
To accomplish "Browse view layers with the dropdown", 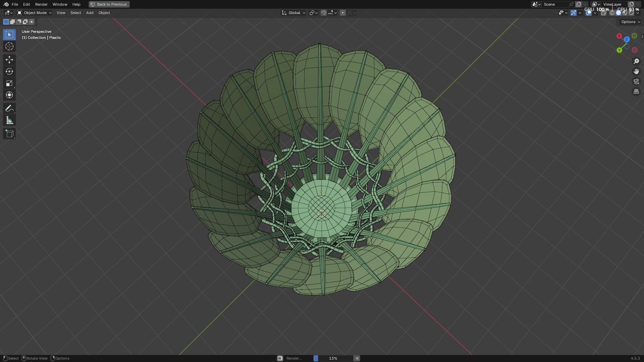I will [x=596, y=4].
